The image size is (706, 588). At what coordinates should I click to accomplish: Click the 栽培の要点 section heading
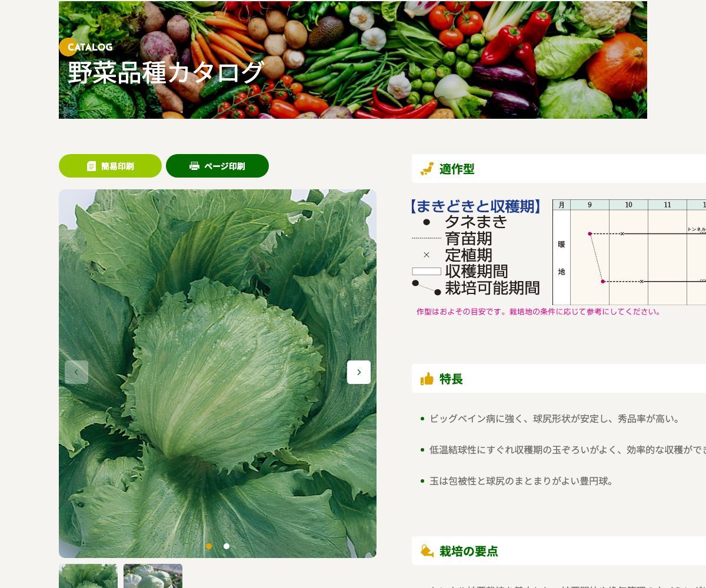[468, 552]
